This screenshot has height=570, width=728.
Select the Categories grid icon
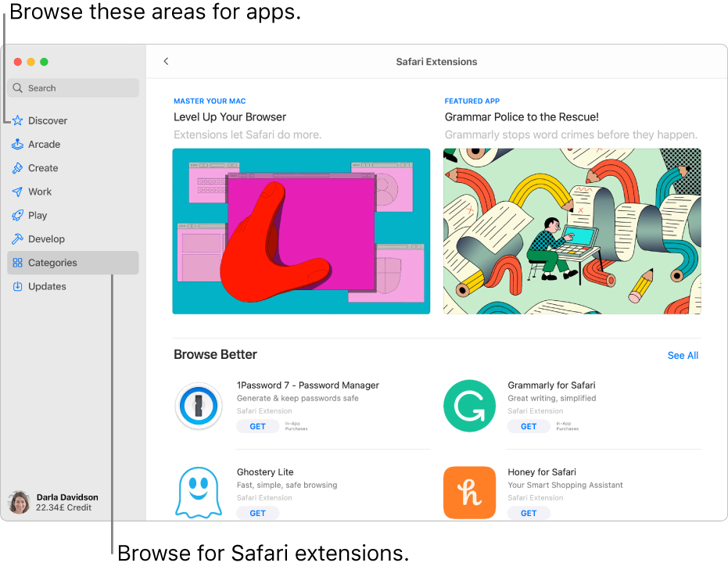click(18, 263)
